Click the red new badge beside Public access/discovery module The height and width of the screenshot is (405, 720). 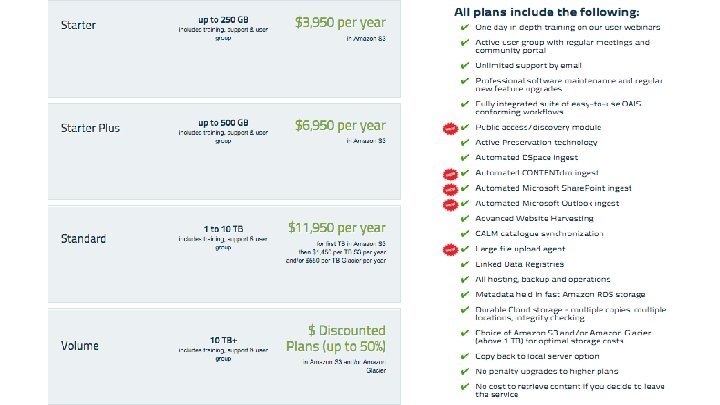[x=451, y=128]
